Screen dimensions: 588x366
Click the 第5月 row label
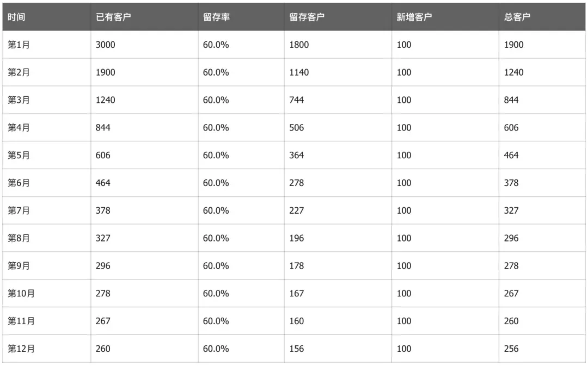(19, 156)
